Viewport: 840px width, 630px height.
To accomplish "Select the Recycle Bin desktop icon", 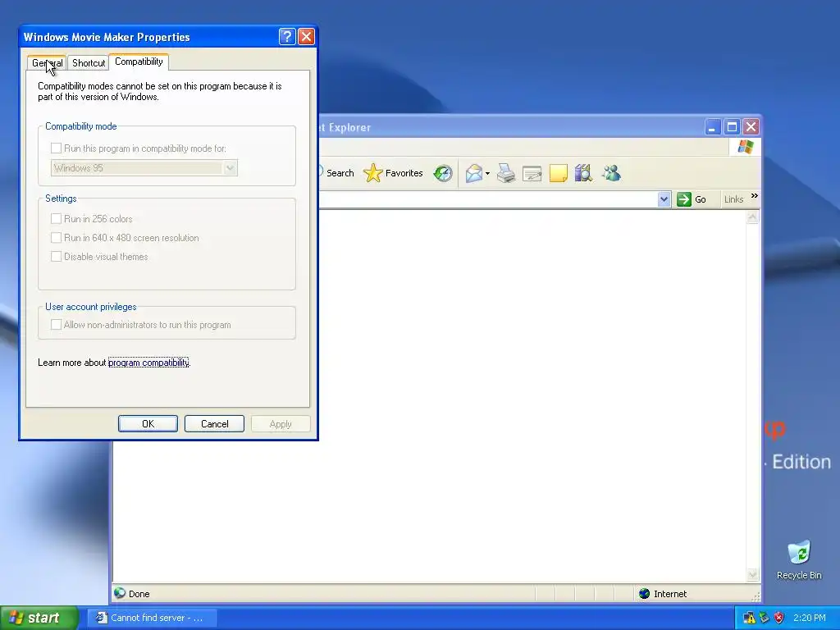I will [x=799, y=559].
